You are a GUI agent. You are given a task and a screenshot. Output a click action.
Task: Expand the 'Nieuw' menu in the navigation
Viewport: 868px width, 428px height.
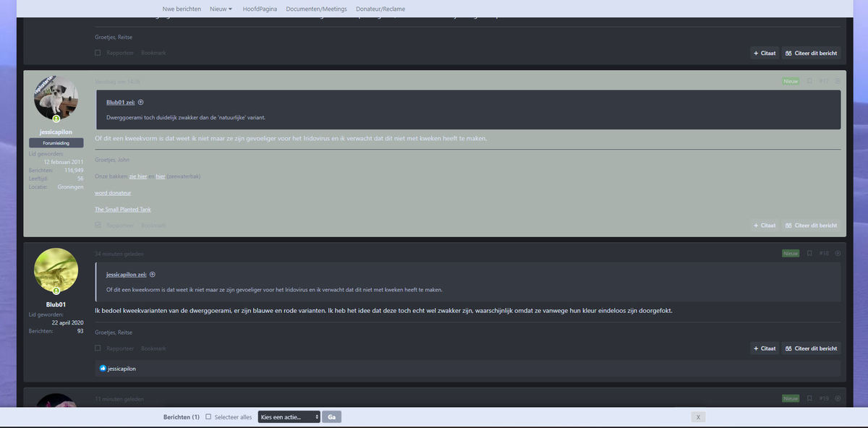(221, 9)
